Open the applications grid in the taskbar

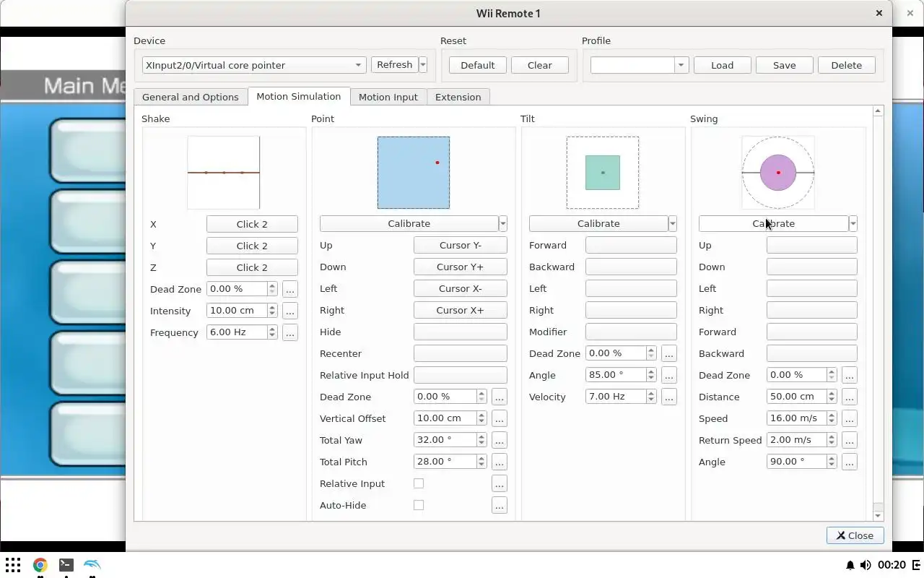13,565
